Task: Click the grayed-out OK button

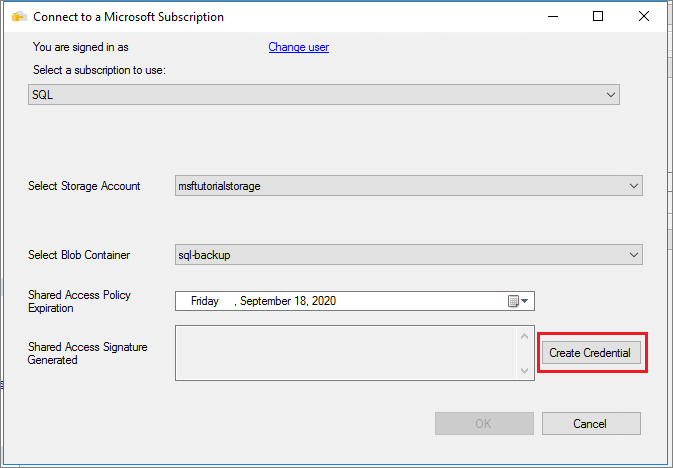Action: [x=483, y=423]
